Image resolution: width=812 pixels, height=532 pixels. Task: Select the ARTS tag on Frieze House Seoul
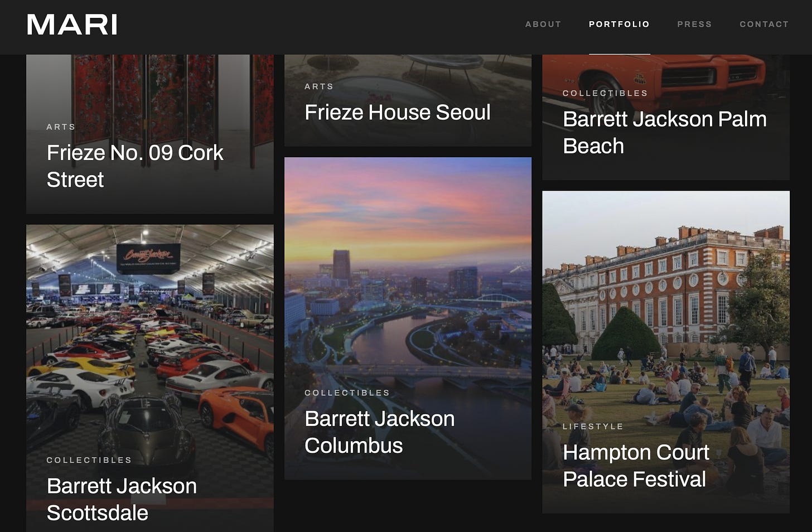coord(319,86)
